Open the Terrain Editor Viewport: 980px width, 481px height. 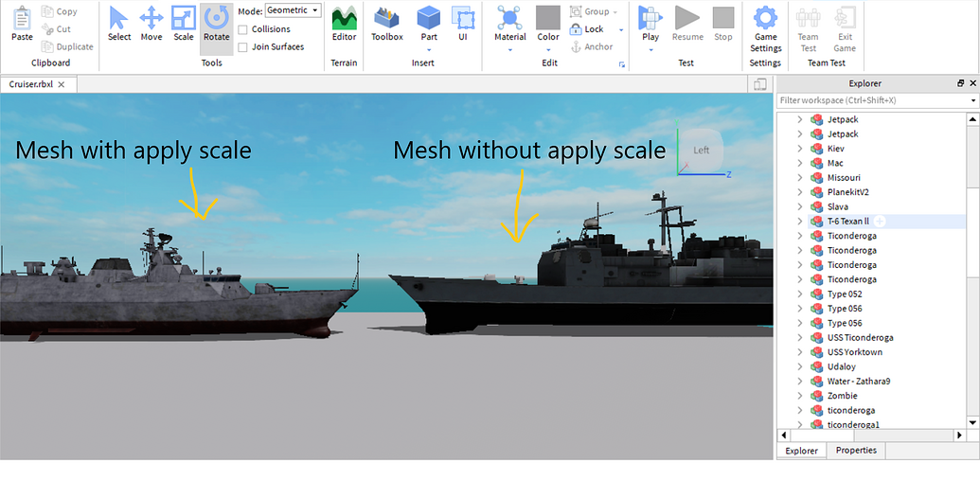click(344, 24)
